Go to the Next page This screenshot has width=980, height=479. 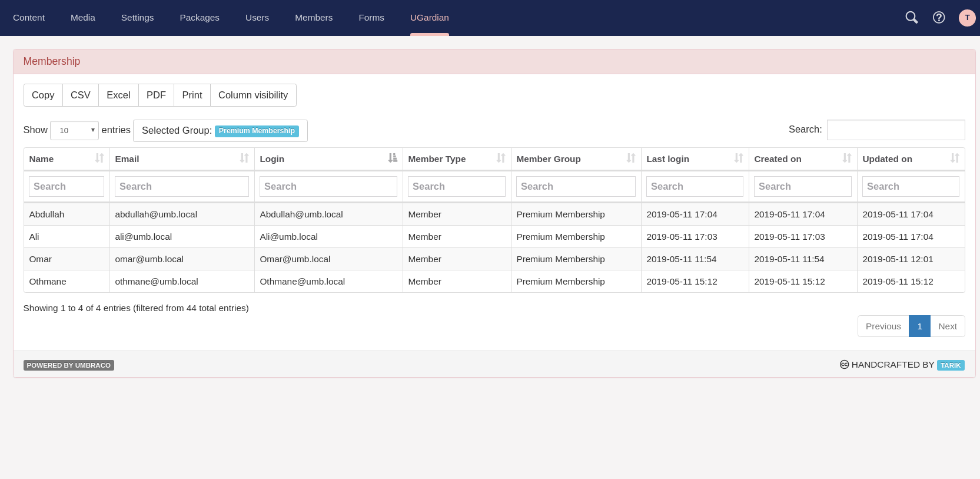(947, 326)
